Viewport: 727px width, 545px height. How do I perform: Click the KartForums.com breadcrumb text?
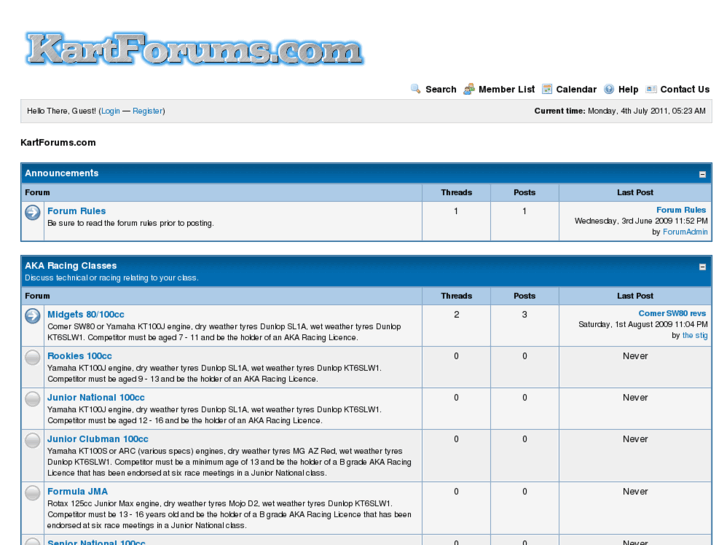[x=58, y=142]
